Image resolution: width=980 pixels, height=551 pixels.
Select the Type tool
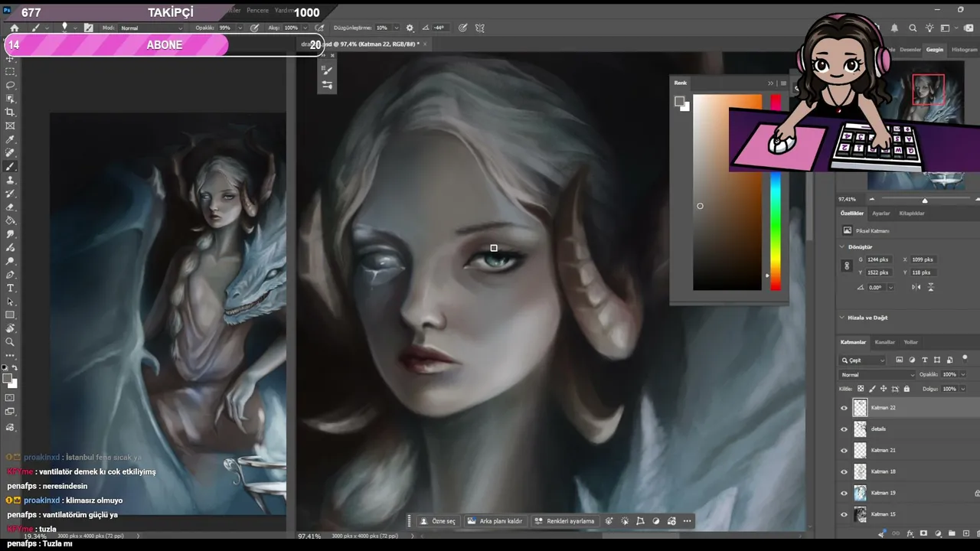tap(10, 289)
